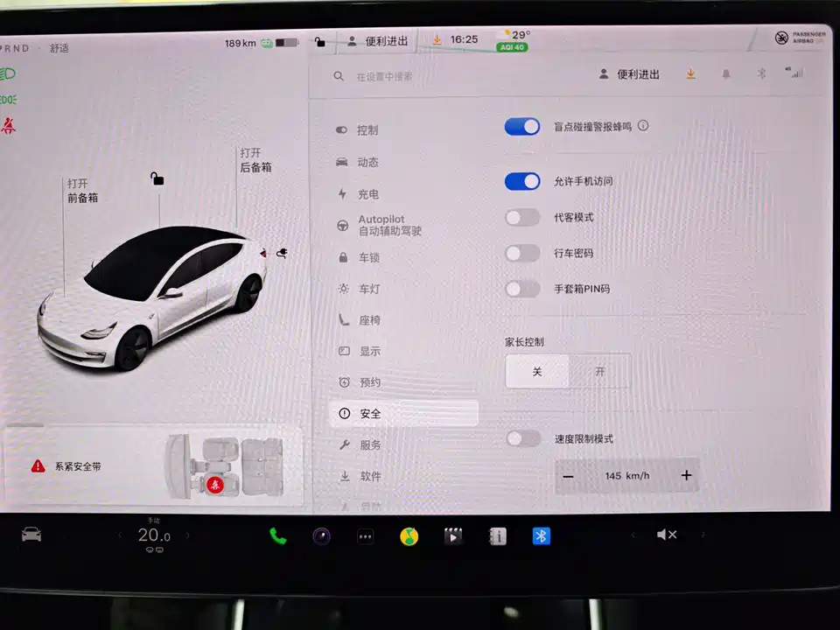Image resolution: width=840 pixels, height=630 pixels.
Task: Turn parental controls on with 开
Action: [599, 371]
